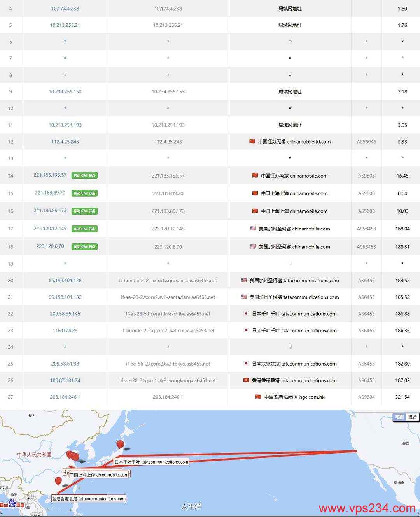The image size is (420, 517).
Task: Click hostname if-ae-20-2.tcore2.sv1-santaclara.as6453.net
Action: 168,297
